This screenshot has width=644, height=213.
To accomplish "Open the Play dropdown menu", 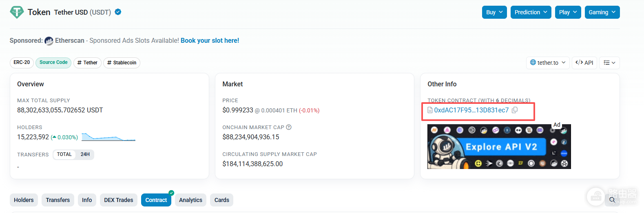I will point(568,12).
